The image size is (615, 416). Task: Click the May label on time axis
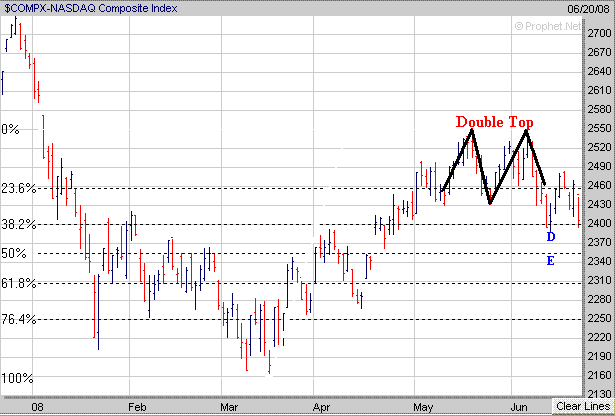click(423, 407)
